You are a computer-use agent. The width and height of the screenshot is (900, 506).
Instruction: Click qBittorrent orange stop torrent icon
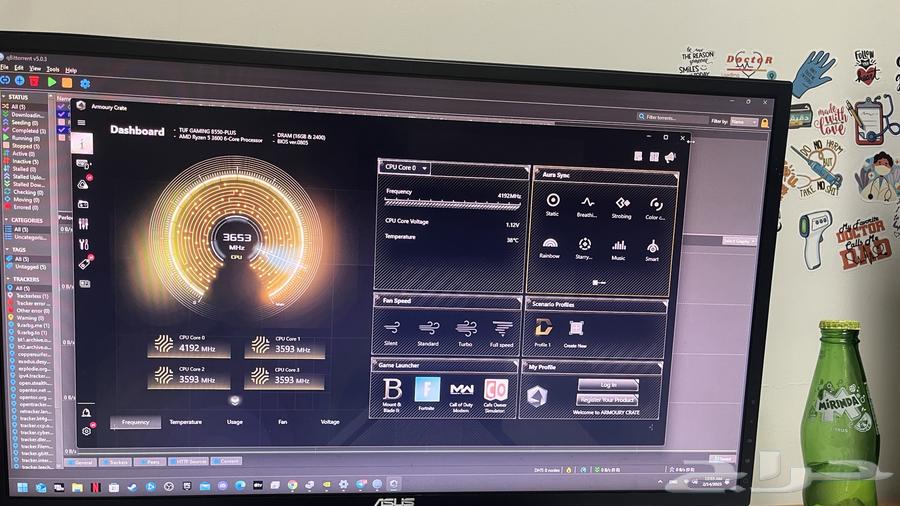pos(67,83)
